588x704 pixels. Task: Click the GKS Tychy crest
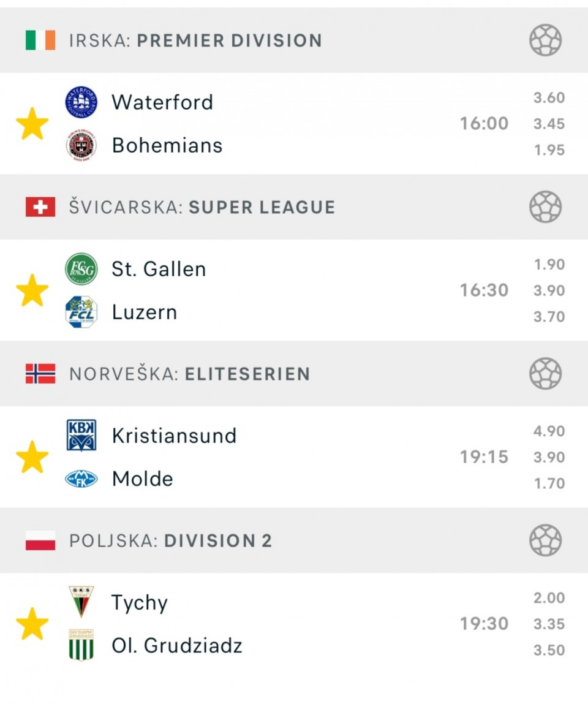[81, 602]
